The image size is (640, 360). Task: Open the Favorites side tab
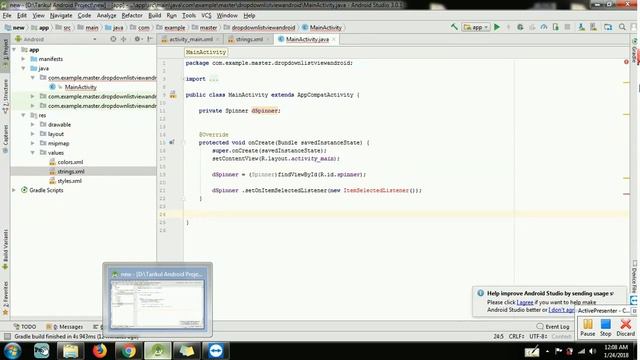[5, 298]
